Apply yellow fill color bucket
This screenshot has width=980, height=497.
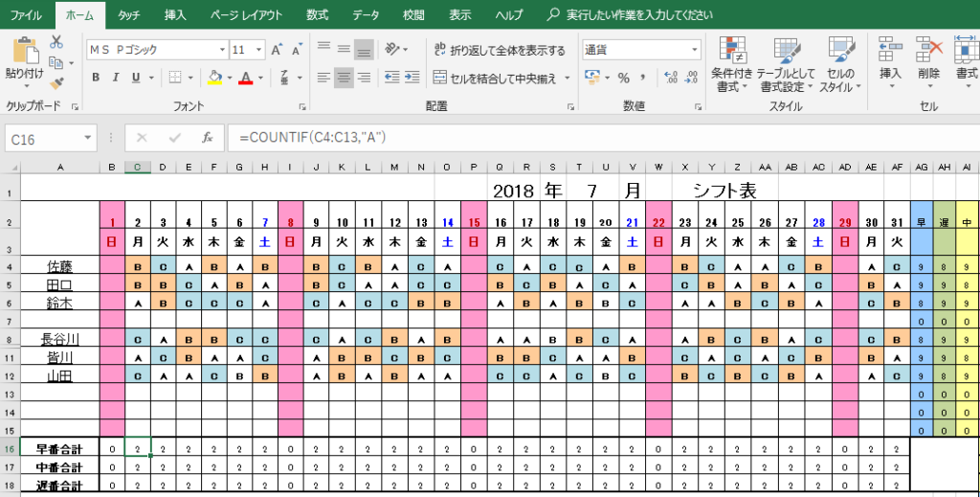pos(215,78)
